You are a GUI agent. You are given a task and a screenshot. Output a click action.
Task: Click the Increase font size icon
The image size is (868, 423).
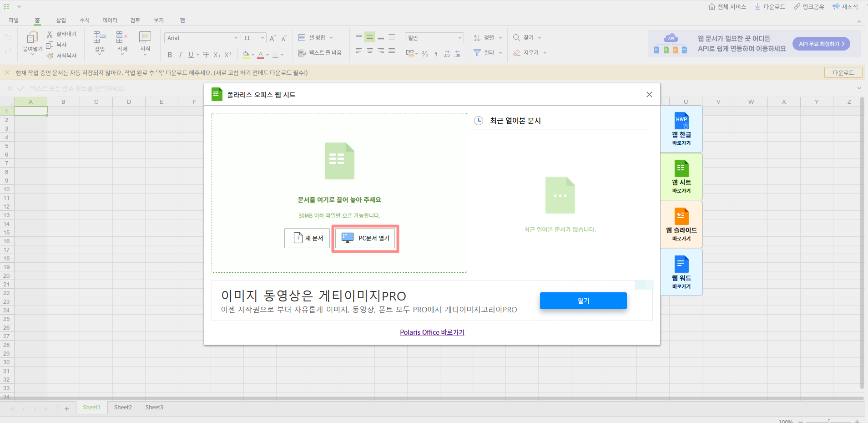273,38
